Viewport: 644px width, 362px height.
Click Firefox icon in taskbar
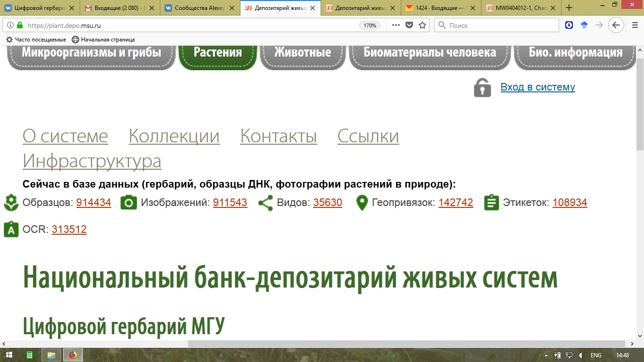point(73,355)
